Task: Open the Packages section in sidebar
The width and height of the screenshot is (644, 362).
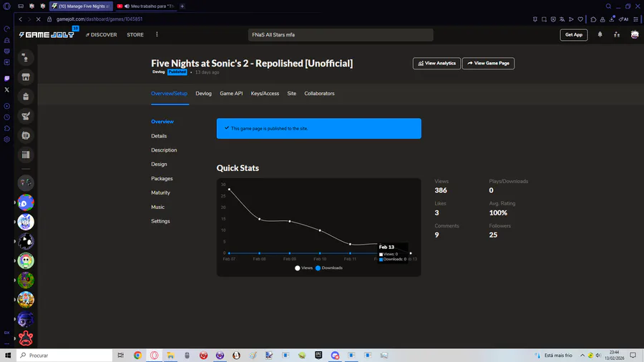Action: click(162, 179)
